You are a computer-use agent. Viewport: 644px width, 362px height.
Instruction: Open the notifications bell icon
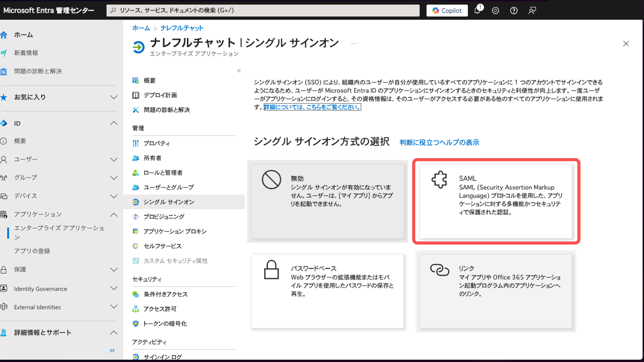point(477,11)
